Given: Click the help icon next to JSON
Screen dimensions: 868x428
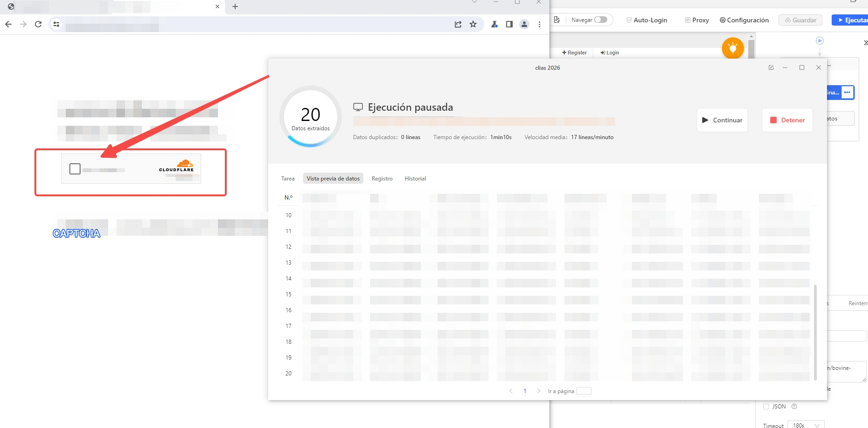Looking at the screenshot, I should coord(794,407).
